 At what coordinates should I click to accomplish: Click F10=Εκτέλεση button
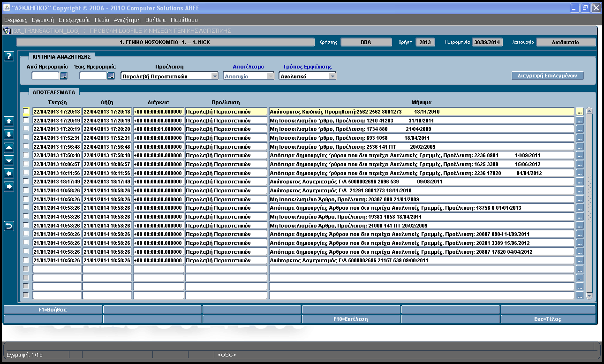[x=351, y=319]
